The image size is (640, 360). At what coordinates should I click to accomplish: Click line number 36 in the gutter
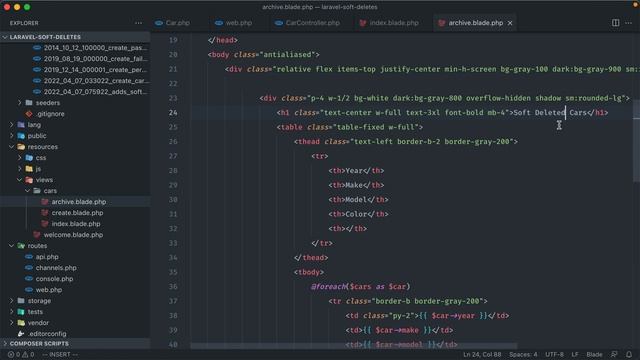[173, 287]
